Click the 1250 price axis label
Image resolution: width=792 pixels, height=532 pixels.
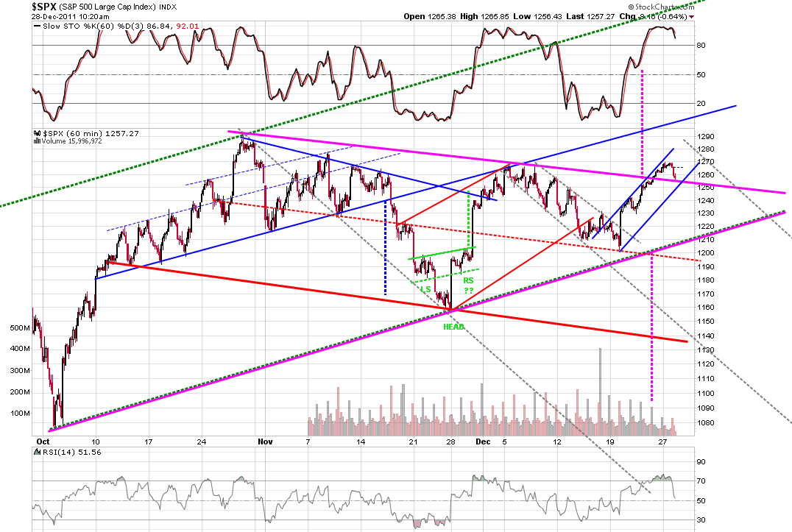(706, 188)
